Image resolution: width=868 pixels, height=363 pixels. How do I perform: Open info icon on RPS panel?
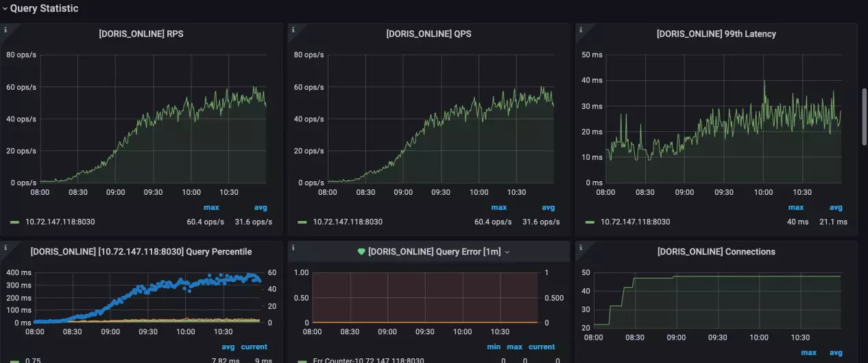[5, 30]
